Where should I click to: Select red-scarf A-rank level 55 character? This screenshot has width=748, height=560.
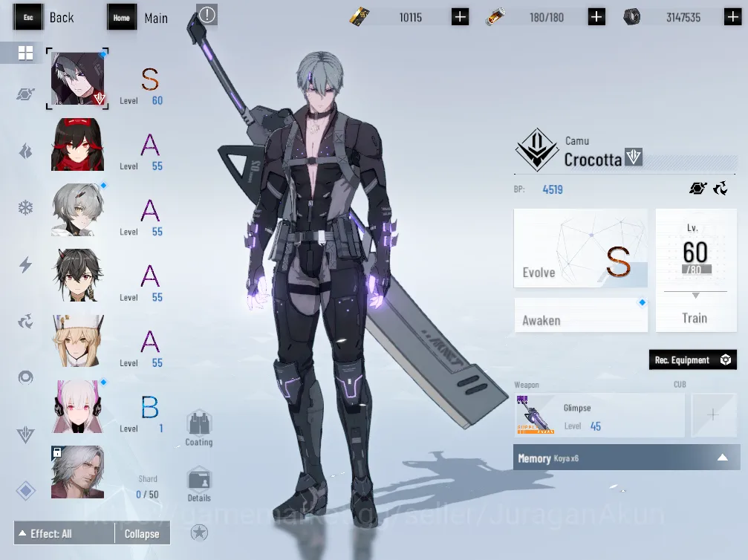point(77,144)
